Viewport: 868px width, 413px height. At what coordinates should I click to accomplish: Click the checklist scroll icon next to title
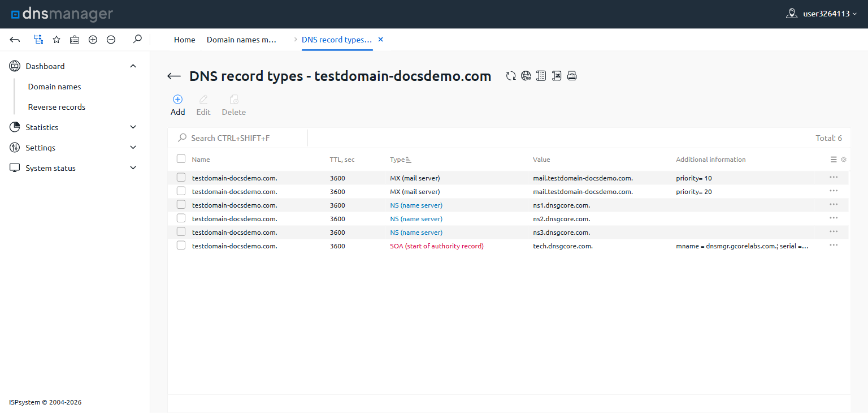[541, 76]
